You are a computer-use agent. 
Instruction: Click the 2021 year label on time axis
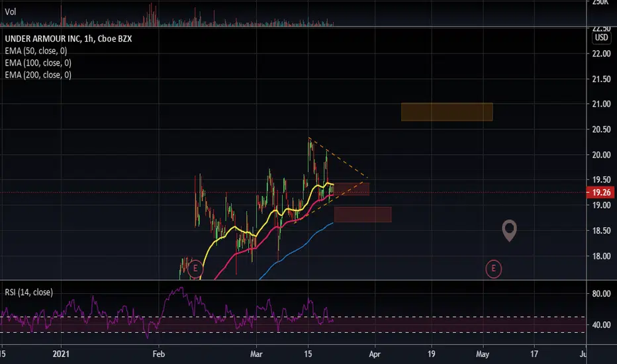(61, 354)
